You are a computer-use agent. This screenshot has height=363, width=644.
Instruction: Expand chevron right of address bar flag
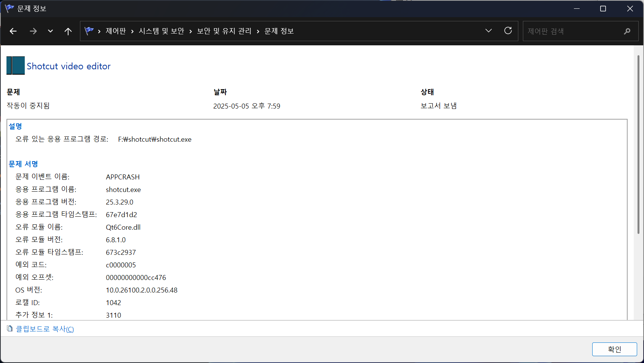point(99,31)
